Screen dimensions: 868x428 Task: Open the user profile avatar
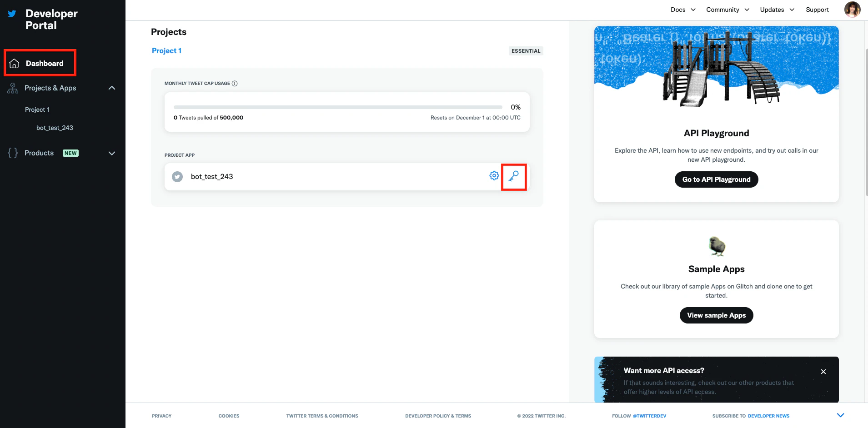click(x=852, y=10)
